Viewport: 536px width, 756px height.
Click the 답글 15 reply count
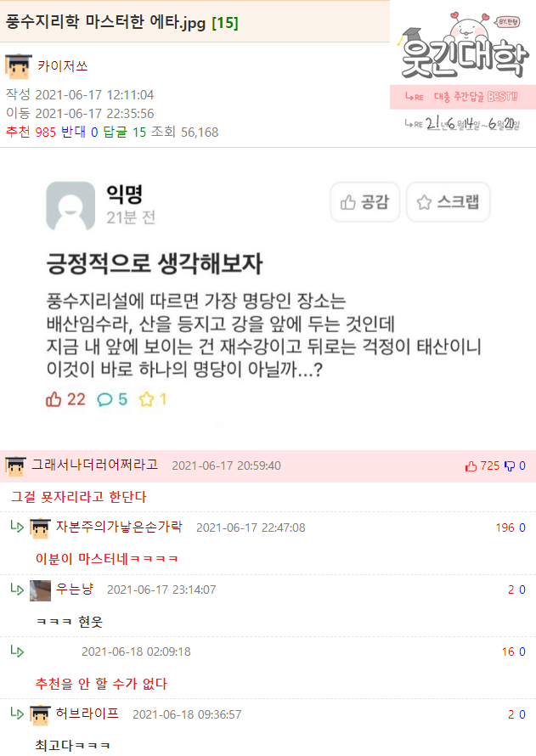point(124,133)
